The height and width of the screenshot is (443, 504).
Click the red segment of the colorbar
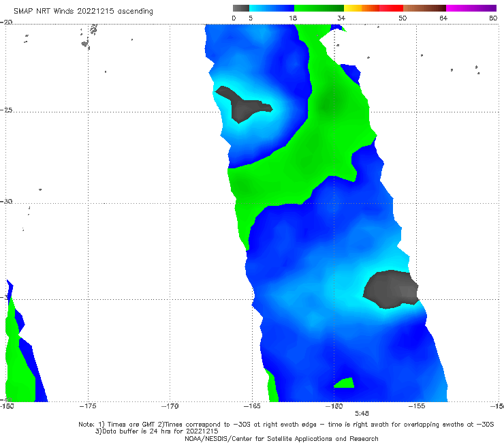[391, 8]
